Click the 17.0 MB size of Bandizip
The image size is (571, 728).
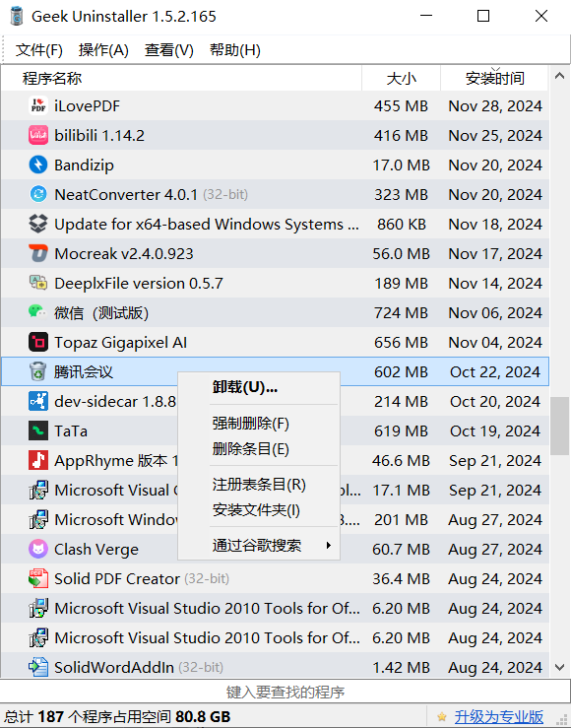point(402,165)
